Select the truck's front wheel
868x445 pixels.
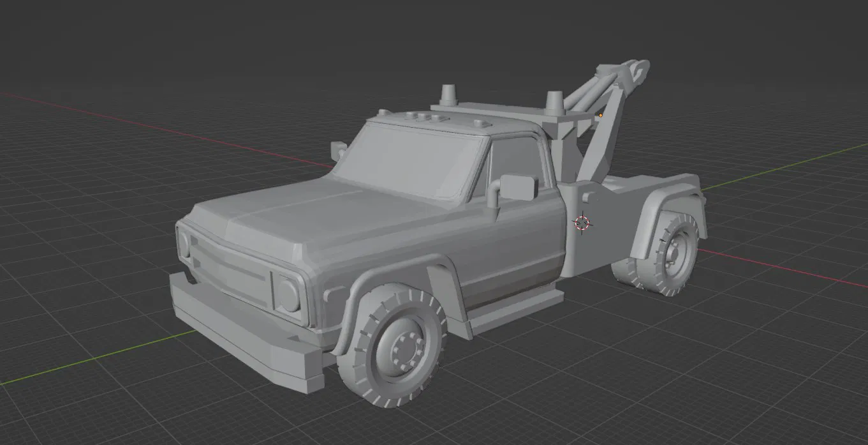(392, 345)
